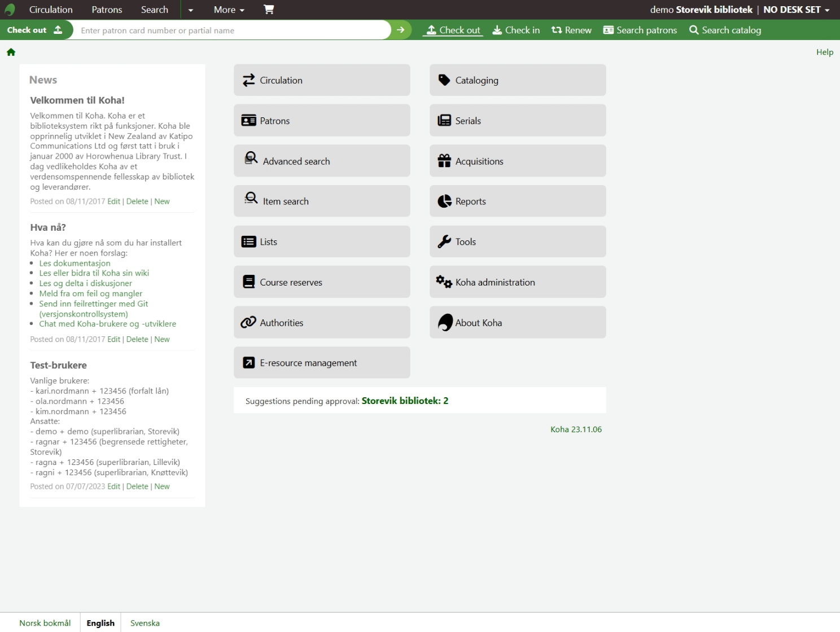
Task: Click the Cataloging tag icon
Action: (x=444, y=80)
